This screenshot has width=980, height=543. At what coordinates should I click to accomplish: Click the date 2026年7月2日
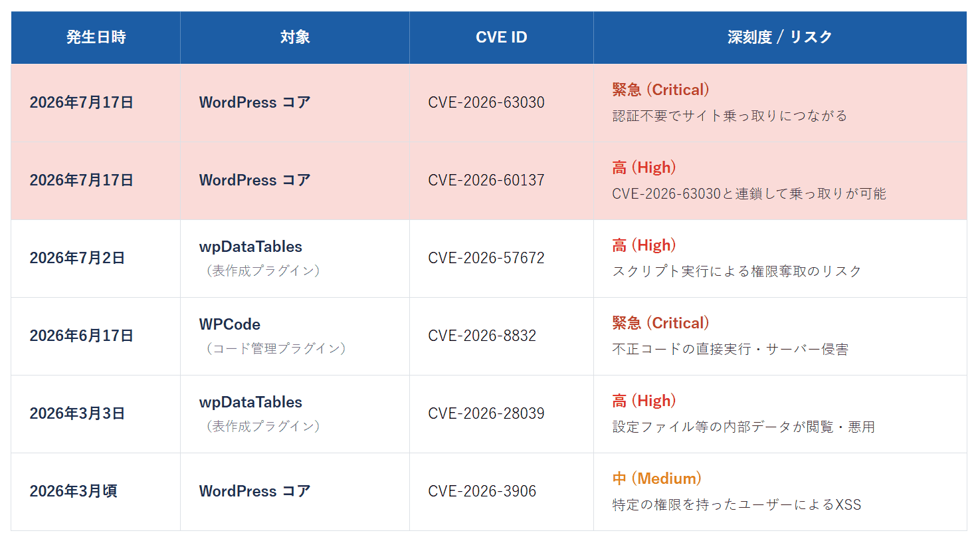(78, 258)
